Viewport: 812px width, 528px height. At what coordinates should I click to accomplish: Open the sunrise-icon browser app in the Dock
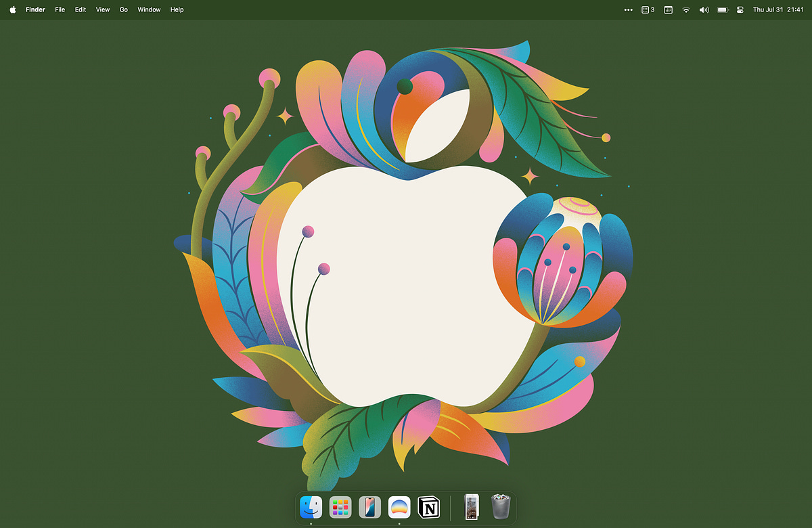click(399, 506)
